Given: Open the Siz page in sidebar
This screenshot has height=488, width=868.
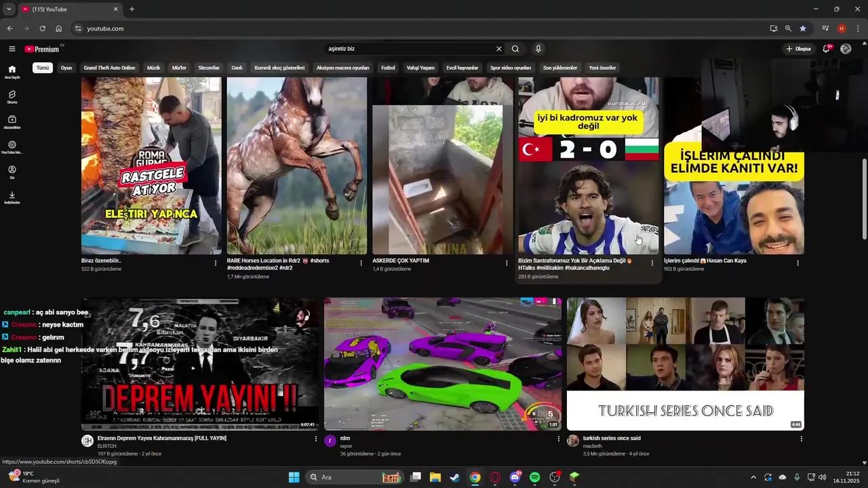Looking at the screenshot, I should pos(12,172).
